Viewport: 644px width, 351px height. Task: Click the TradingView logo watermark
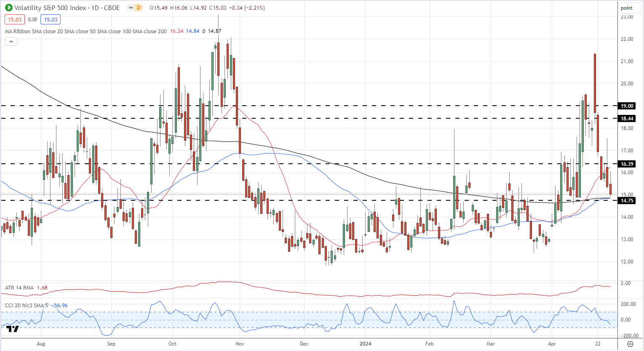point(13,329)
